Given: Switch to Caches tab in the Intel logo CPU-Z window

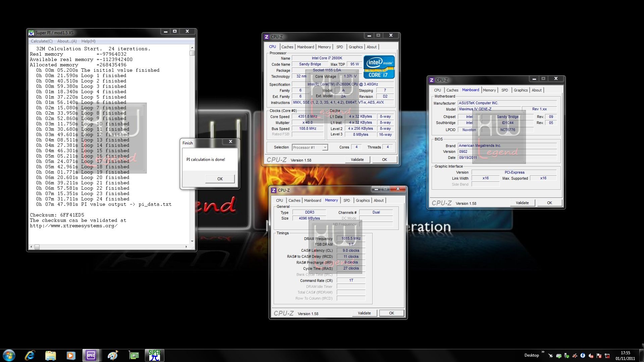Looking at the screenshot, I should point(287,47).
